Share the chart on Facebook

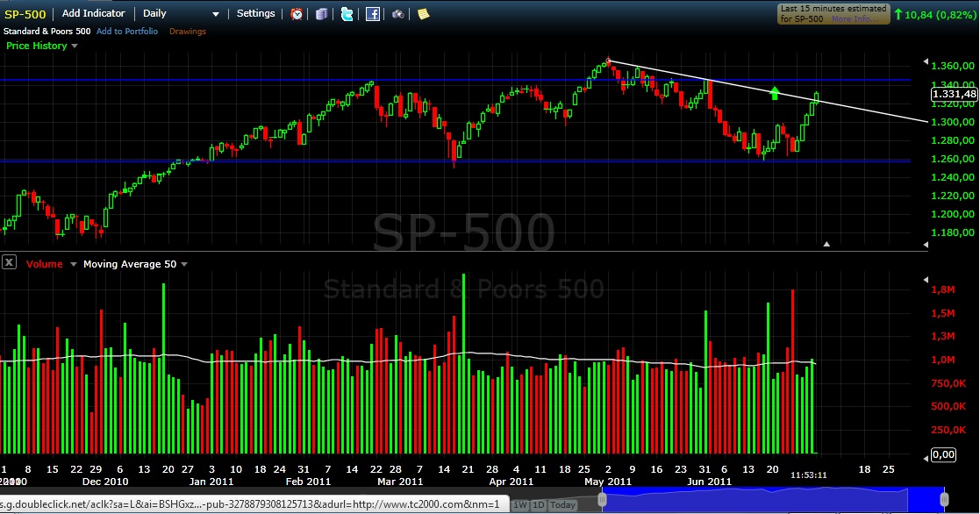click(373, 14)
